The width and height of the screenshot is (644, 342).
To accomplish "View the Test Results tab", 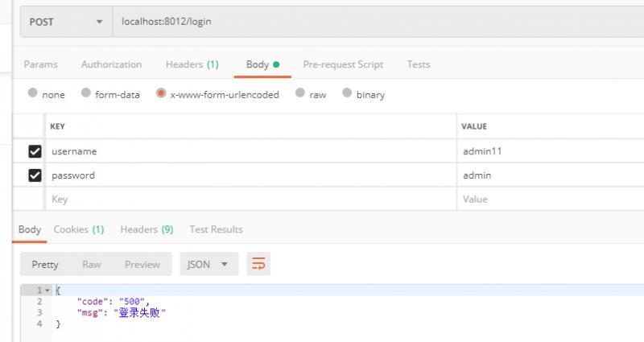I will click(216, 229).
